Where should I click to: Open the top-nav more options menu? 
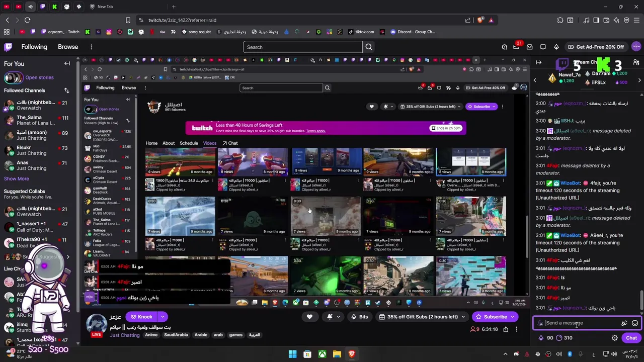tap(92, 47)
